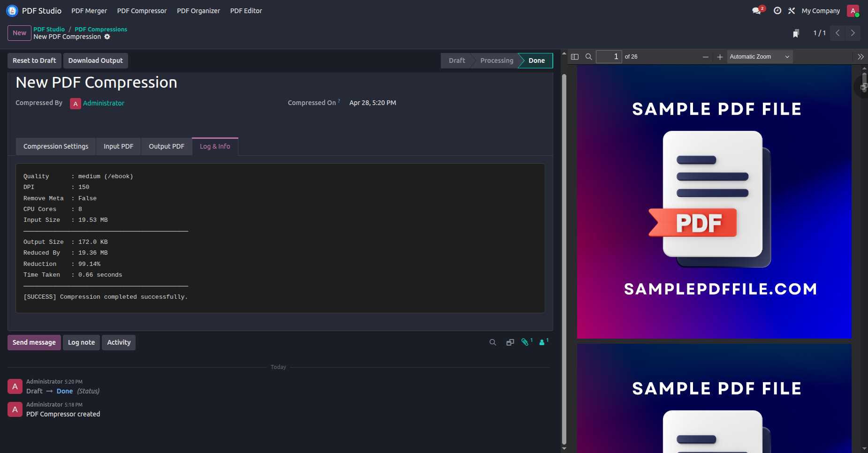This screenshot has width=868, height=453.
Task: Zoom out in PDF viewer
Action: (x=705, y=57)
